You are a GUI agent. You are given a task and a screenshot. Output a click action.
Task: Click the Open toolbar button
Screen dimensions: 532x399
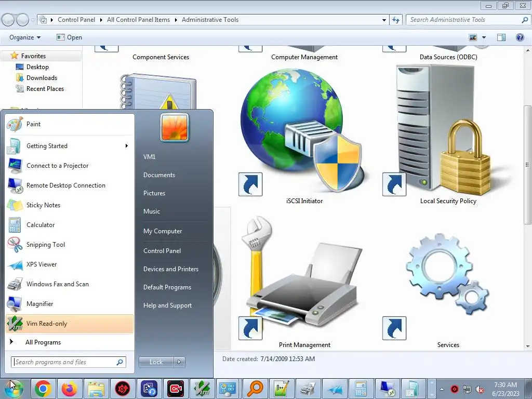pyautogui.click(x=69, y=37)
